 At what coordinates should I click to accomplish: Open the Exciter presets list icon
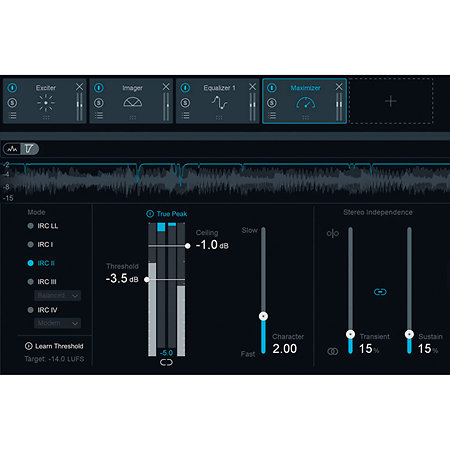[12, 116]
